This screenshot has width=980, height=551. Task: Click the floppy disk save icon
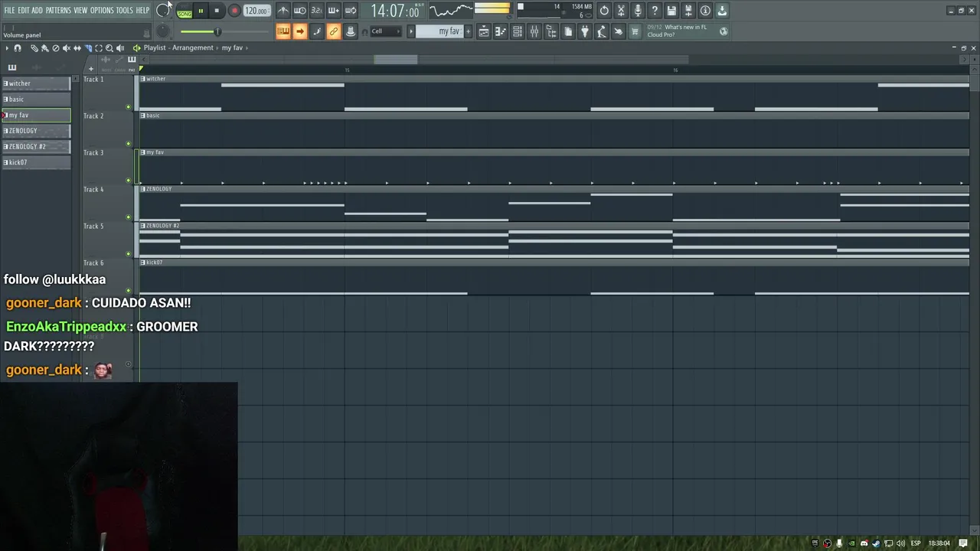click(671, 11)
